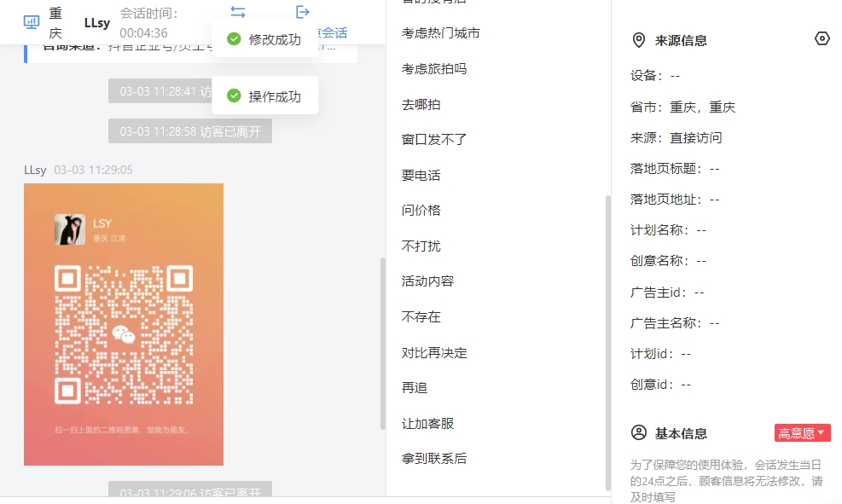
Task: Click the end conversation exit icon
Action: click(303, 11)
